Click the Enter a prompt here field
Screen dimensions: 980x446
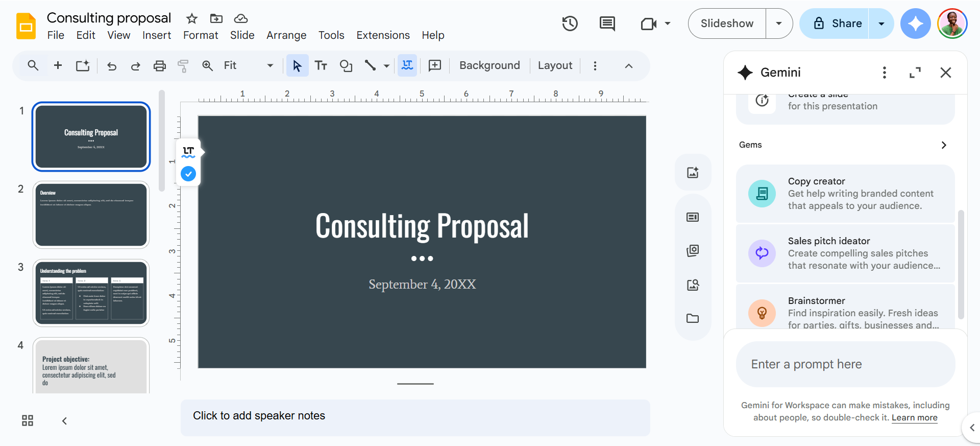[x=845, y=364]
